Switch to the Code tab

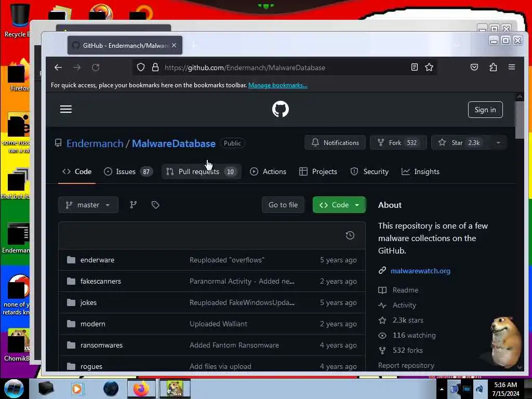[x=77, y=171]
